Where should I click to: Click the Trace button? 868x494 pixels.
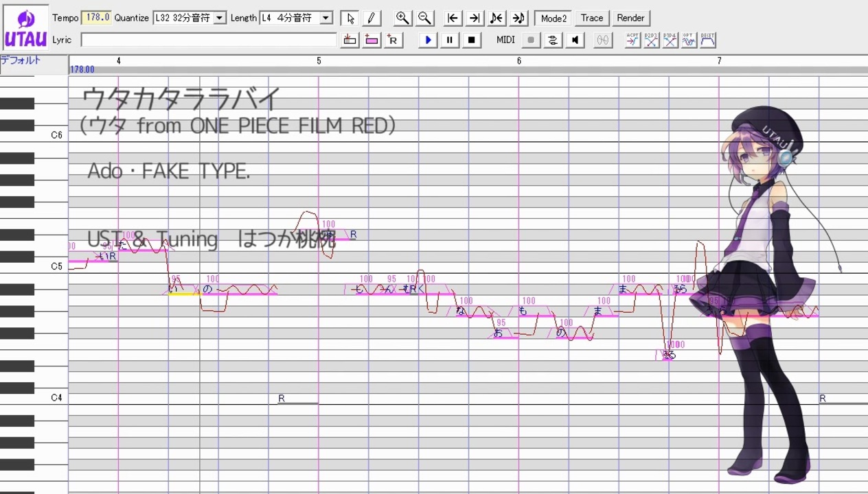coord(592,18)
